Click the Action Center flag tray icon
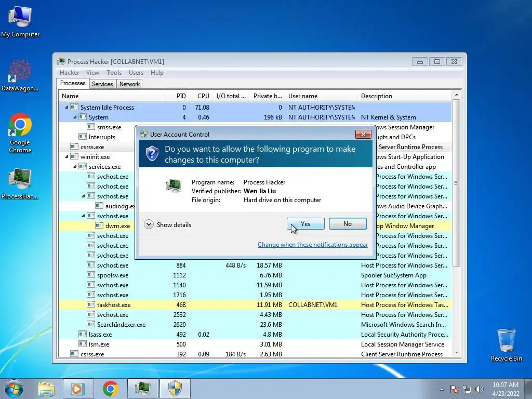 [455, 389]
